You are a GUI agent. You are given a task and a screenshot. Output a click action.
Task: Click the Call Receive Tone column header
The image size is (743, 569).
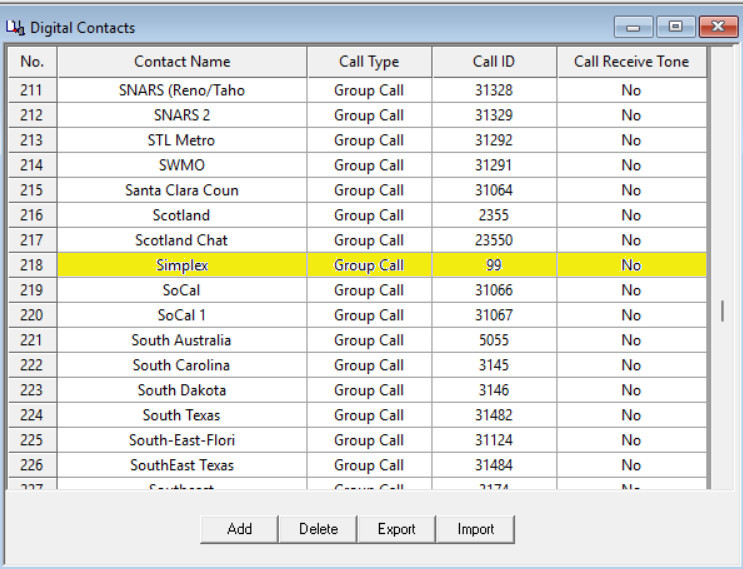coord(631,62)
